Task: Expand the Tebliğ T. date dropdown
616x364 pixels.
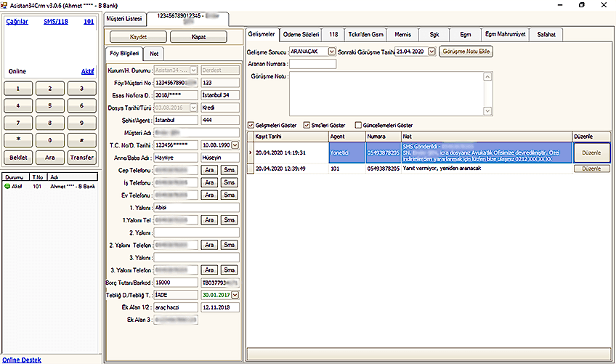Action: click(235, 294)
